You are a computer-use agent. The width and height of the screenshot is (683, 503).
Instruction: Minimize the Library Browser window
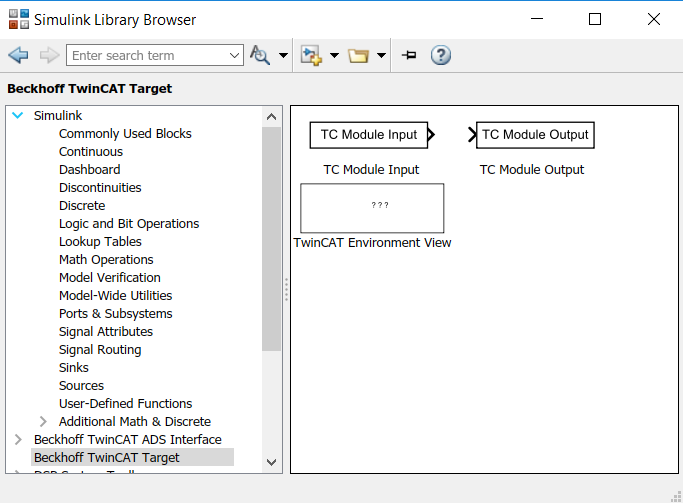(x=537, y=19)
